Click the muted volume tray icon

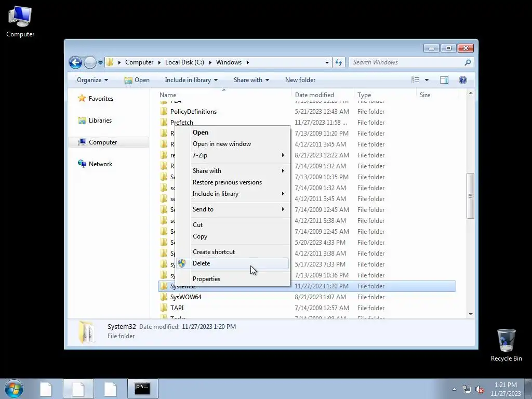coord(480,389)
